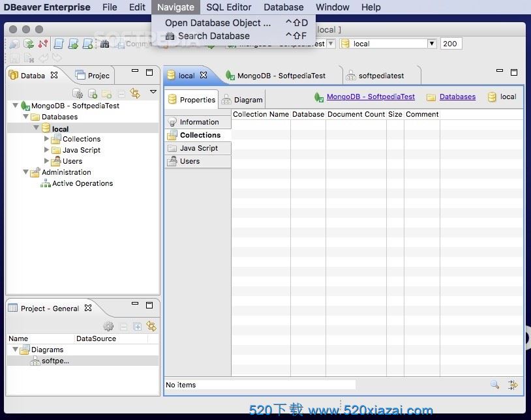Open the File menu
The image size is (531, 420).
pos(110,7)
